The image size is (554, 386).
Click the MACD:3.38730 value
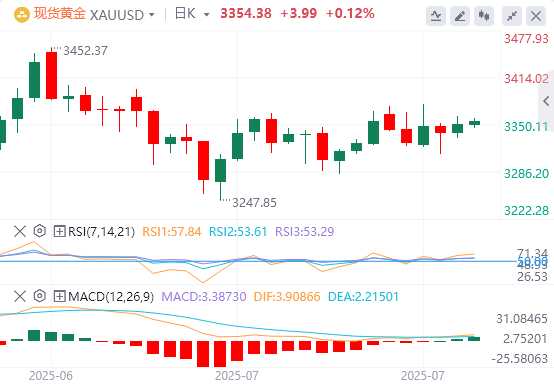click(x=204, y=296)
